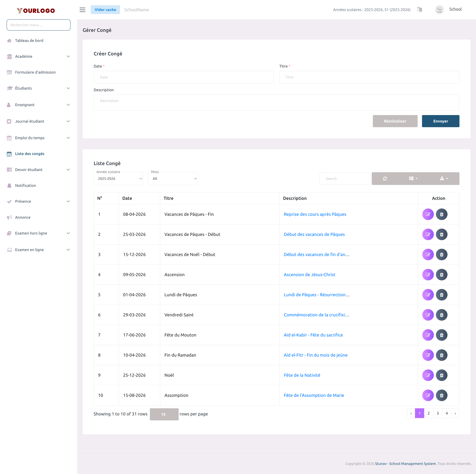
Task: Open Notification in sidebar
Action: [x=25, y=185]
